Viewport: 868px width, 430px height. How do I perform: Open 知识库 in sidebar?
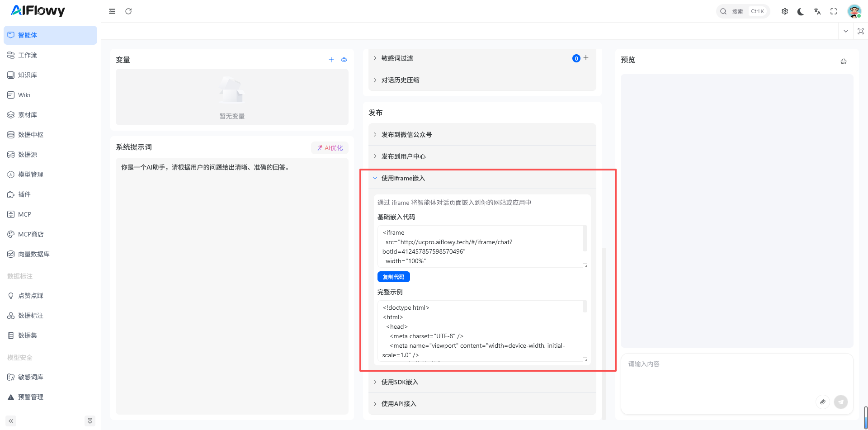pyautogui.click(x=50, y=75)
